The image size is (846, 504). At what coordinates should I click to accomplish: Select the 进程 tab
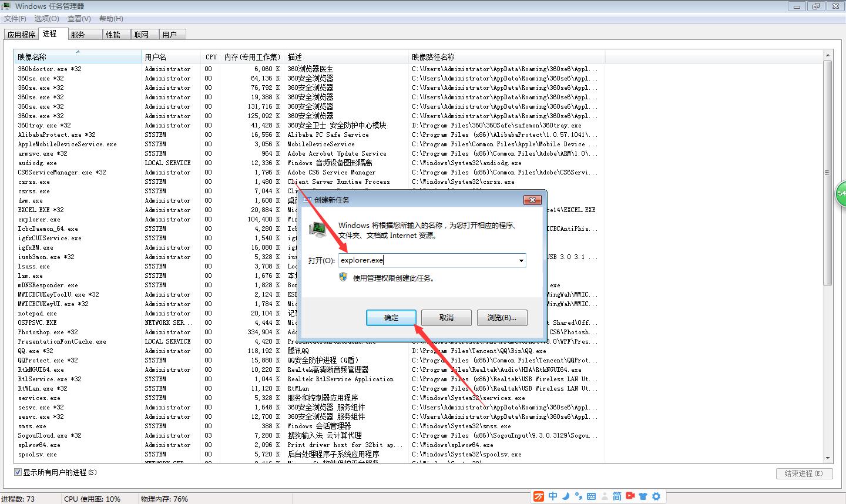coord(53,33)
